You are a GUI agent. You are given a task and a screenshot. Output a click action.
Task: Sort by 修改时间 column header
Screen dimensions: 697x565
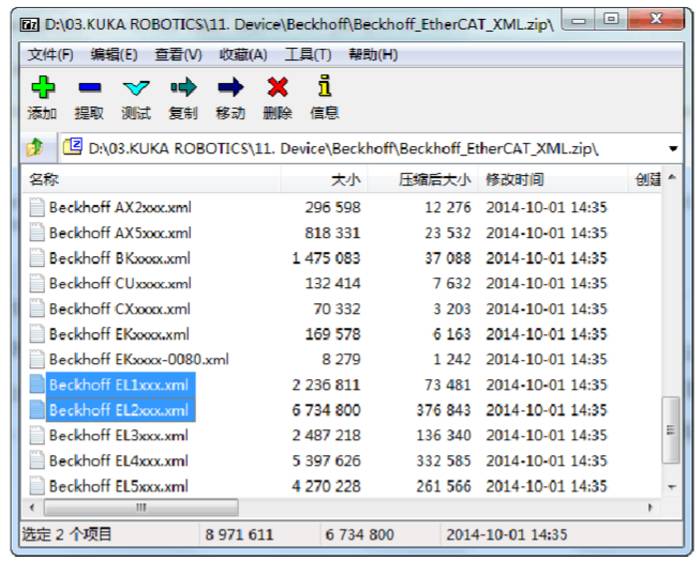(553, 180)
